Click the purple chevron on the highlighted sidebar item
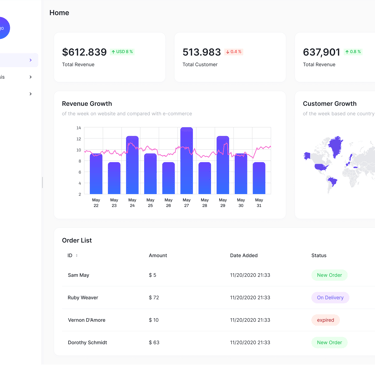 coord(31,60)
